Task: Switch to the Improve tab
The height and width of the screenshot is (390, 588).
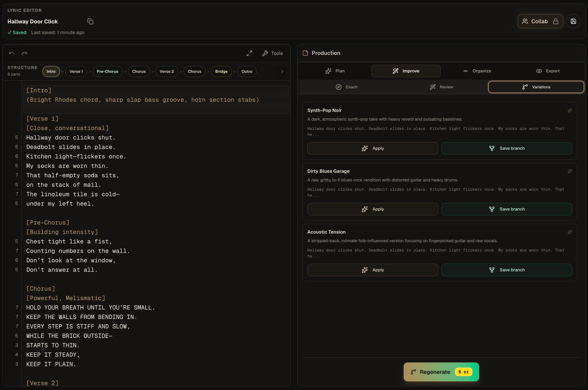Action: point(406,71)
